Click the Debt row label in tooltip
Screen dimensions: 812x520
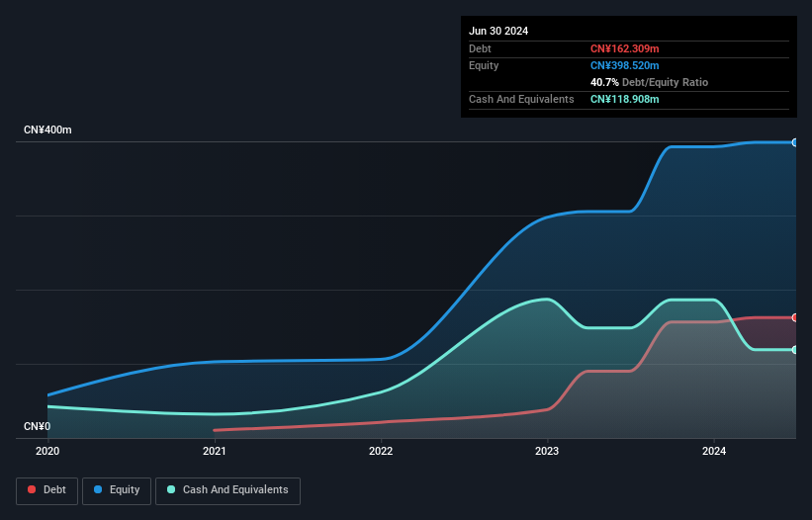coord(480,48)
